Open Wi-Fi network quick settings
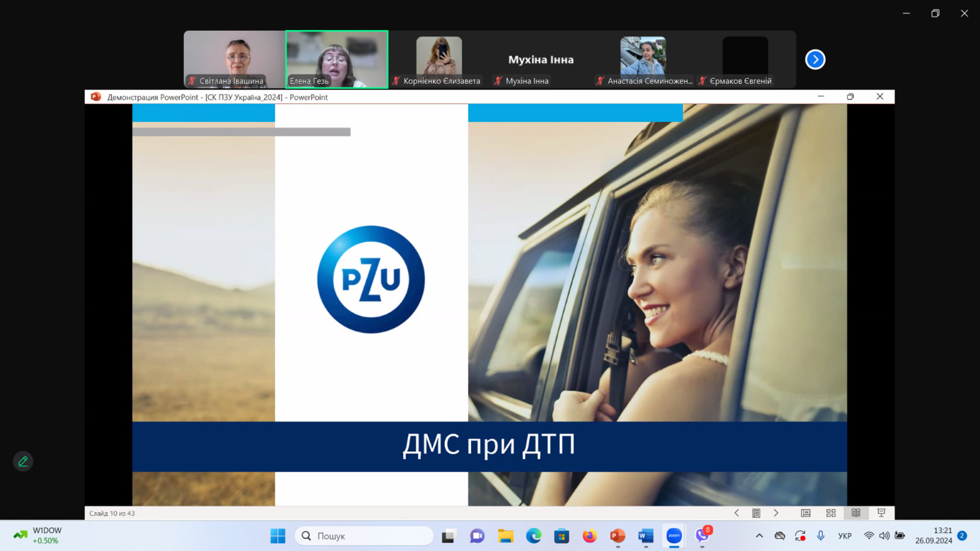 click(869, 536)
